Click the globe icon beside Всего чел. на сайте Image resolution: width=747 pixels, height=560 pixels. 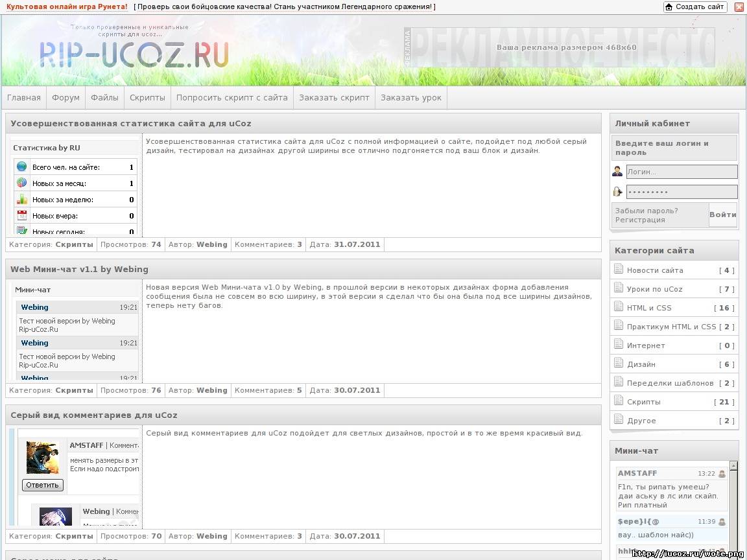21,167
